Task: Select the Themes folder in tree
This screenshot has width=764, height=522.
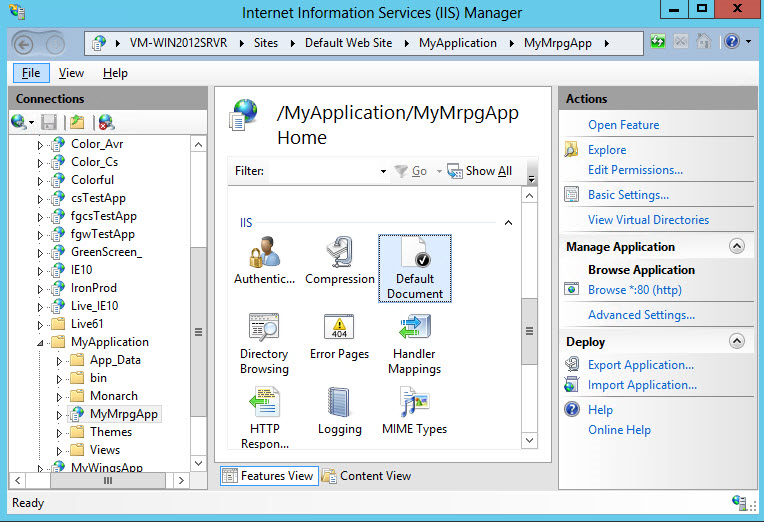Action: coord(111,432)
